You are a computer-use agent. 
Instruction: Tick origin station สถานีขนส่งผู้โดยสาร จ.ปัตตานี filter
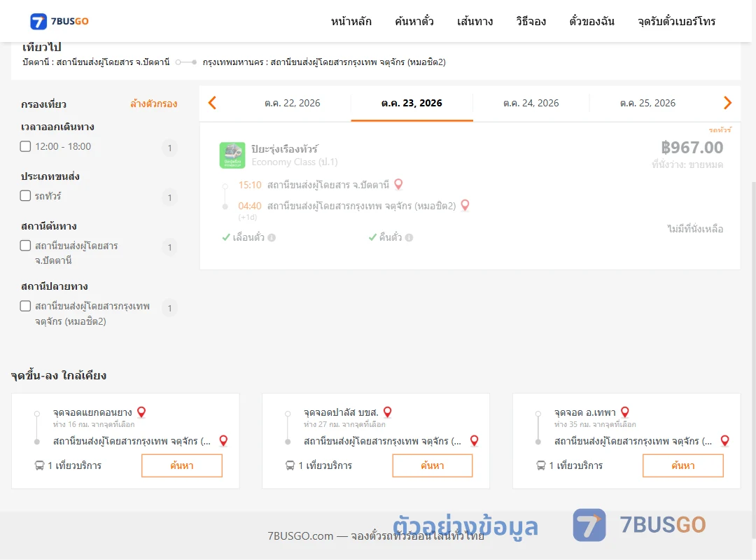(26, 246)
